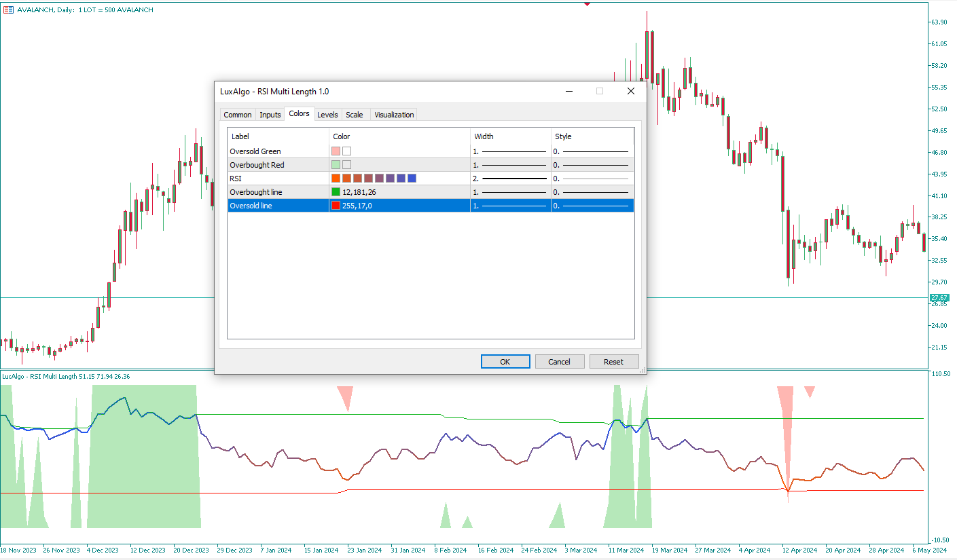Open the RSI row width dropdown
Screen dimensions: 957x560
[x=510, y=179]
